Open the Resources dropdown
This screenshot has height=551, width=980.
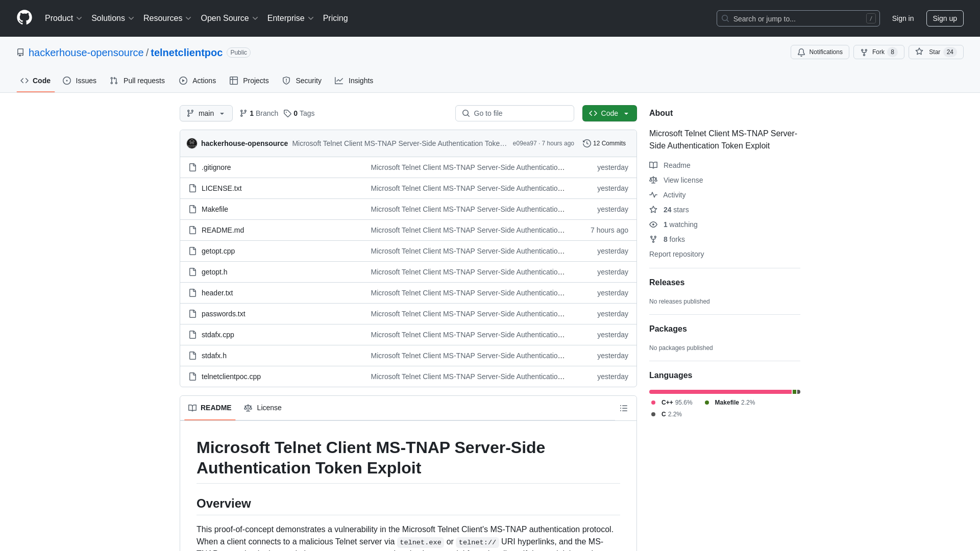coord(167,18)
